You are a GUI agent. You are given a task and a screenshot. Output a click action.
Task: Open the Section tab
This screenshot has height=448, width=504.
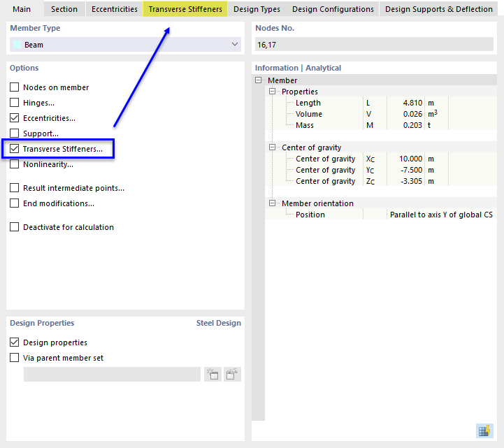(x=64, y=9)
